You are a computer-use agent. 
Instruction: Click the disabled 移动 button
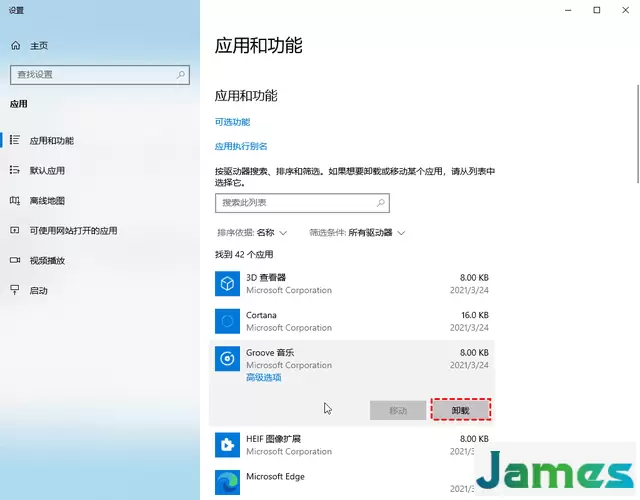point(398,410)
